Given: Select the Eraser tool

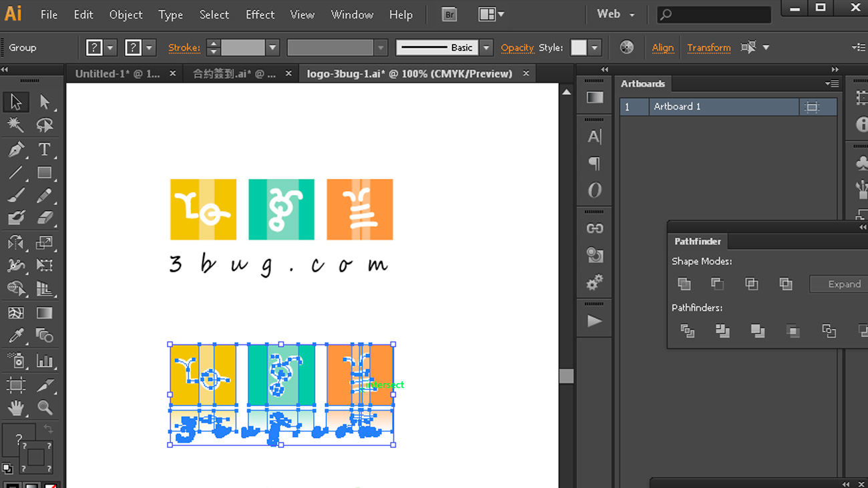Looking at the screenshot, I should tap(45, 218).
